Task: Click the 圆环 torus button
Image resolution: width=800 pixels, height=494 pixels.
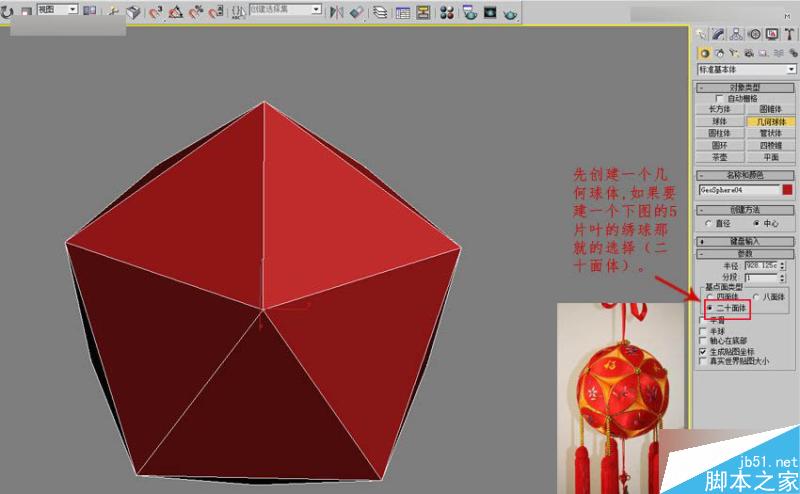Action: (719, 145)
